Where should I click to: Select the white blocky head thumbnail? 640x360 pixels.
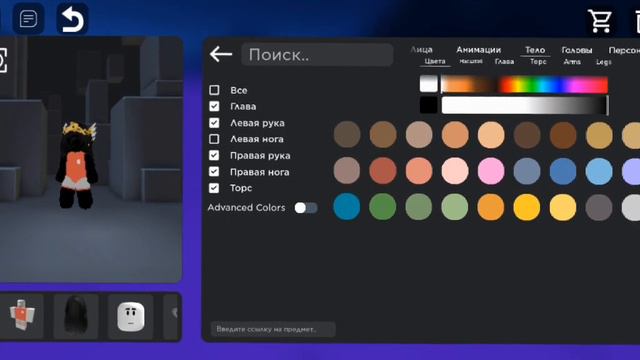131,316
